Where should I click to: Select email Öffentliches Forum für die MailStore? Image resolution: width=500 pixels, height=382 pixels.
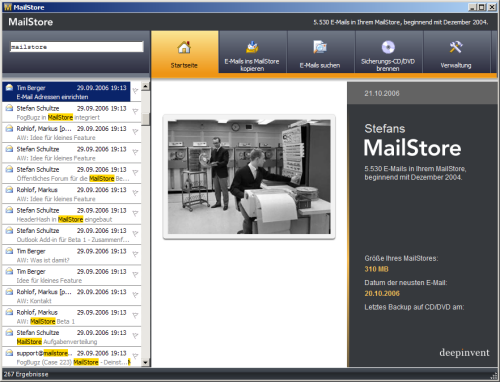[72, 174]
